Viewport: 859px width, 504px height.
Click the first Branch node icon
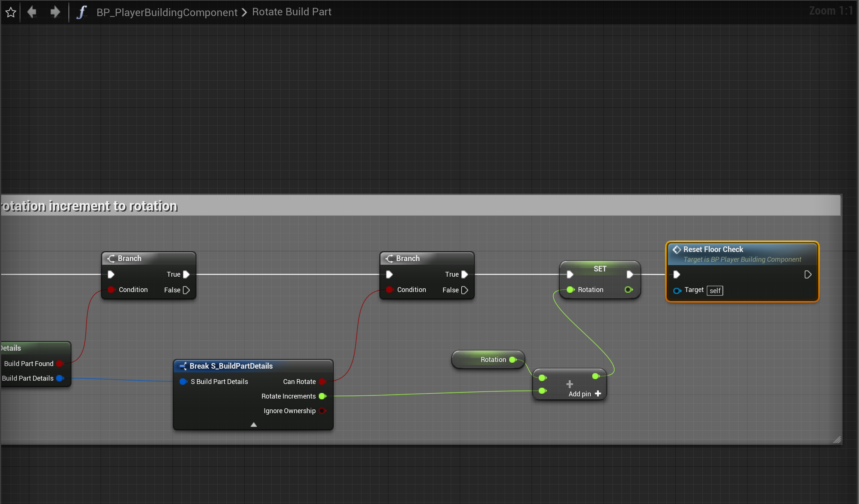[x=111, y=258]
